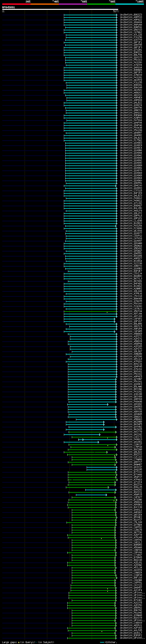This screenshot has height=644, width=146.
Task: Open hit UniRef100_P43280
Action: tap(131, 63)
